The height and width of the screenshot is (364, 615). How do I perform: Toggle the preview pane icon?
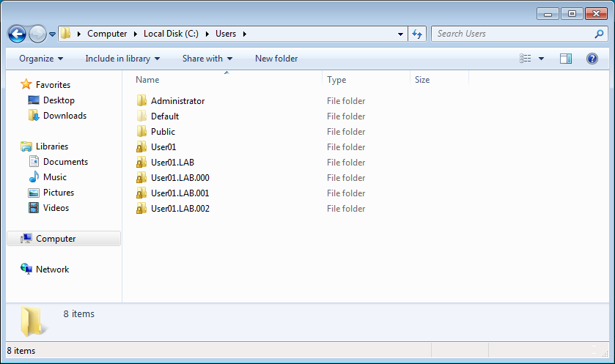(x=565, y=59)
